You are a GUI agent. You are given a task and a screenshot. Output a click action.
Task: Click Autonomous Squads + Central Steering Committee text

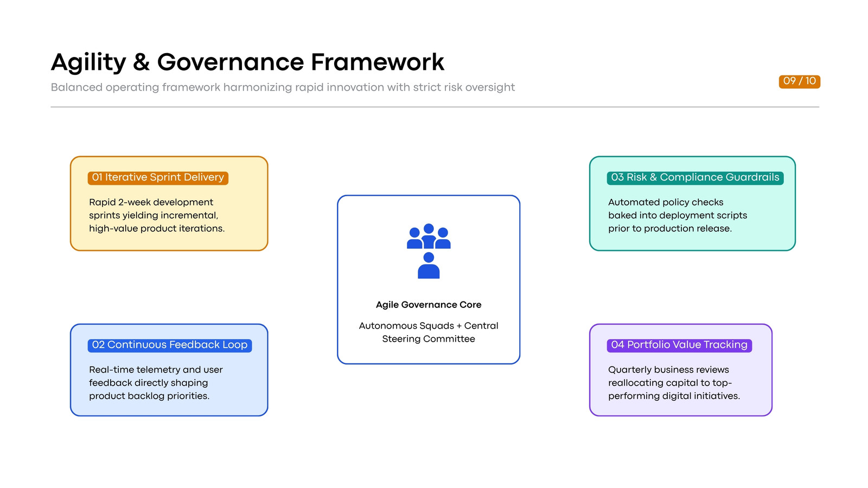pos(429,332)
